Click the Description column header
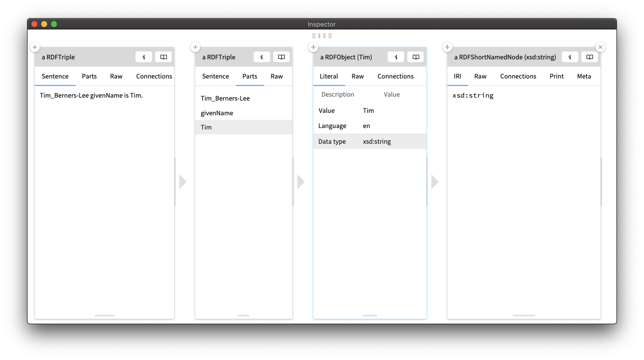The height and width of the screenshot is (360, 644). tap(338, 94)
